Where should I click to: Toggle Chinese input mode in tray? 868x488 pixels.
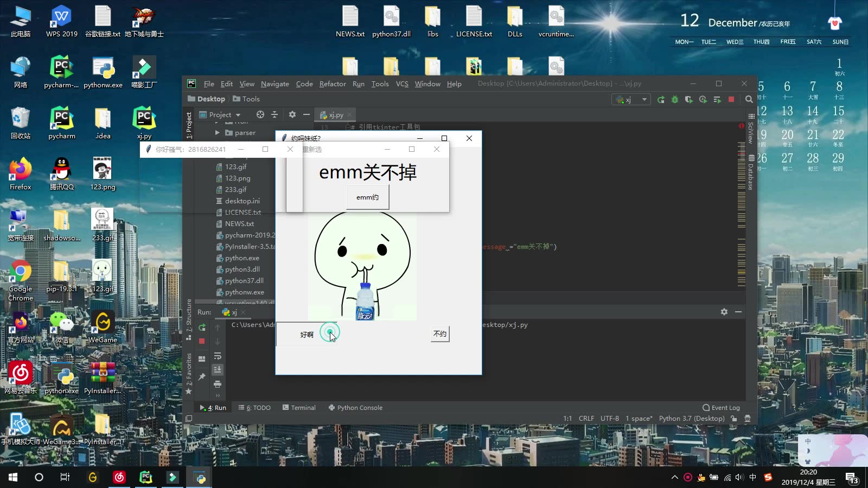point(752,477)
